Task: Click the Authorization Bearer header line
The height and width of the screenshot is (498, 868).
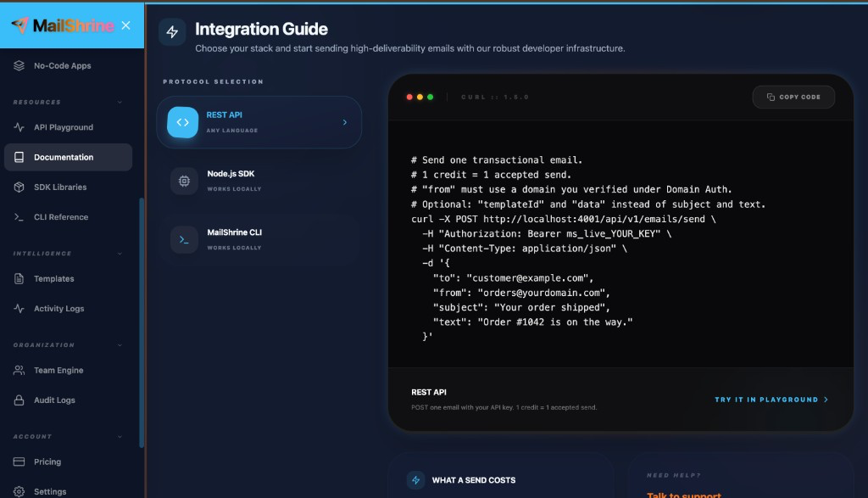Action: (x=547, y=234)
